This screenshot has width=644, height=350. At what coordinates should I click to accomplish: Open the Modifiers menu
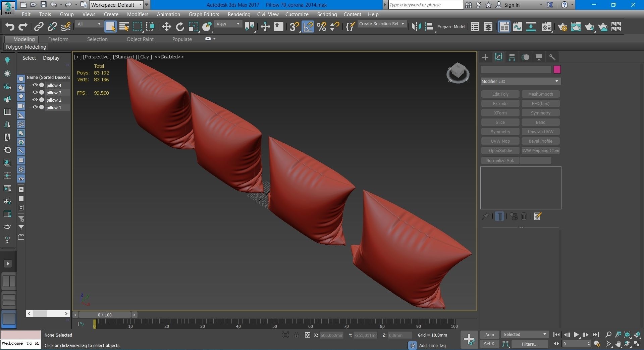click(138, 14)
